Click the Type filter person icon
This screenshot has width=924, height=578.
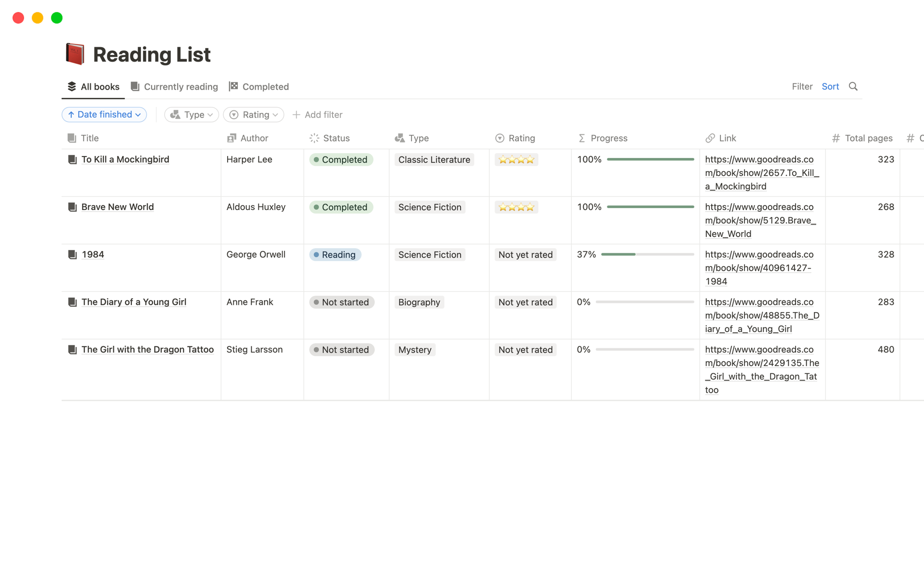176,115
